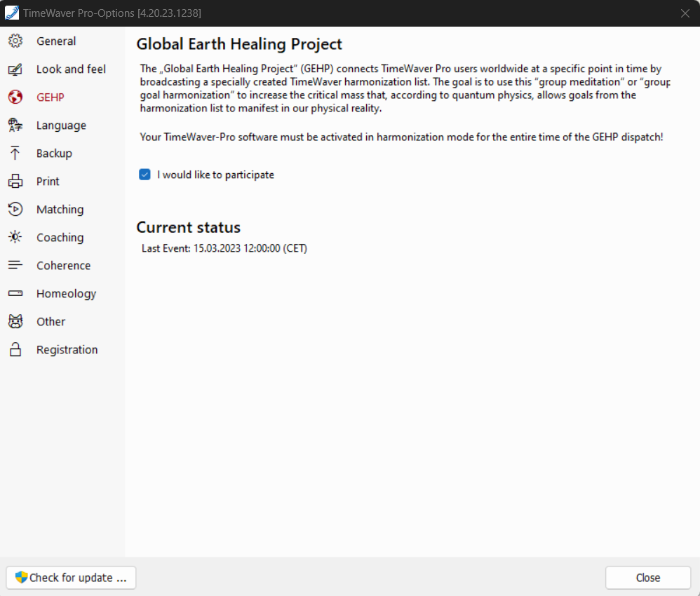Click the 'Global Earth Healing Project' heading
This screenshot has width=700, height=596.
[x=239, y=44]
